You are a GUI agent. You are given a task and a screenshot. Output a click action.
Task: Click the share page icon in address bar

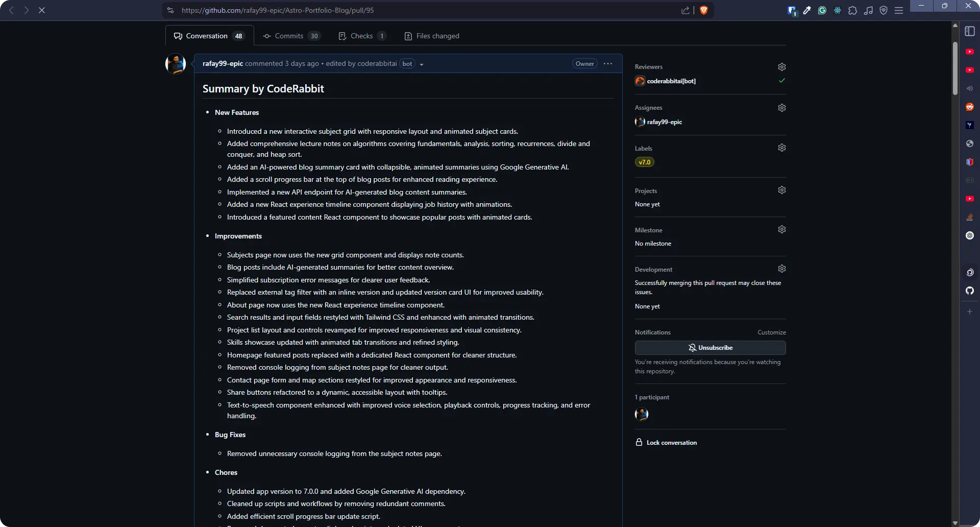click(685, 10)
